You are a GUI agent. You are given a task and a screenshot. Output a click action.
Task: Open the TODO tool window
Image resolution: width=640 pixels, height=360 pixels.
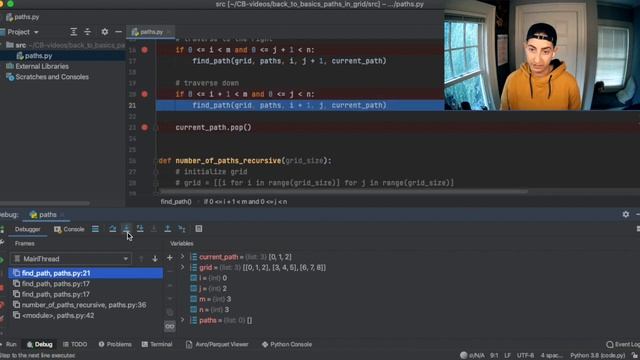[x=75, y=344]
